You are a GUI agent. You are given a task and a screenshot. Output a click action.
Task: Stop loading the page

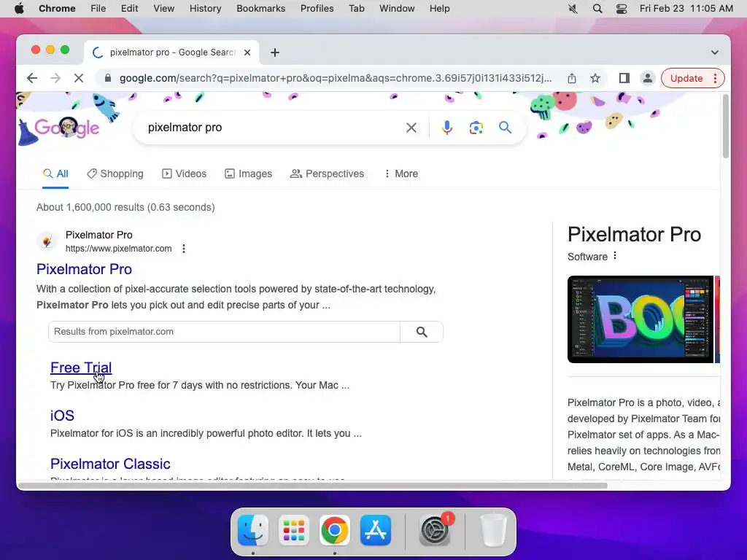(79, 78)
